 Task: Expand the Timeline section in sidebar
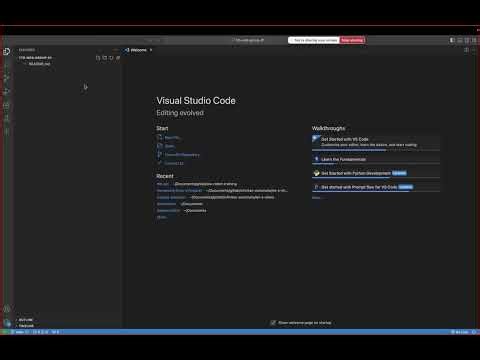click(x=25, y=326)
